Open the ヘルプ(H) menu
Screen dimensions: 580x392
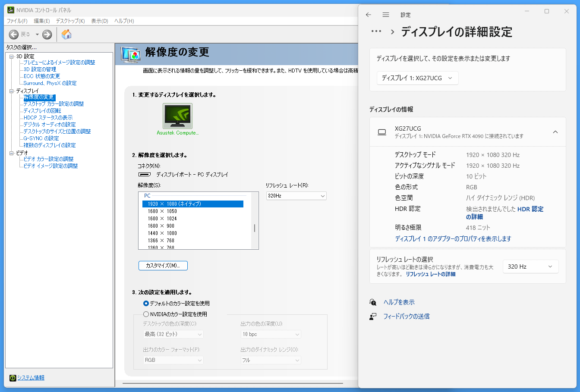(x=124, y=21)
